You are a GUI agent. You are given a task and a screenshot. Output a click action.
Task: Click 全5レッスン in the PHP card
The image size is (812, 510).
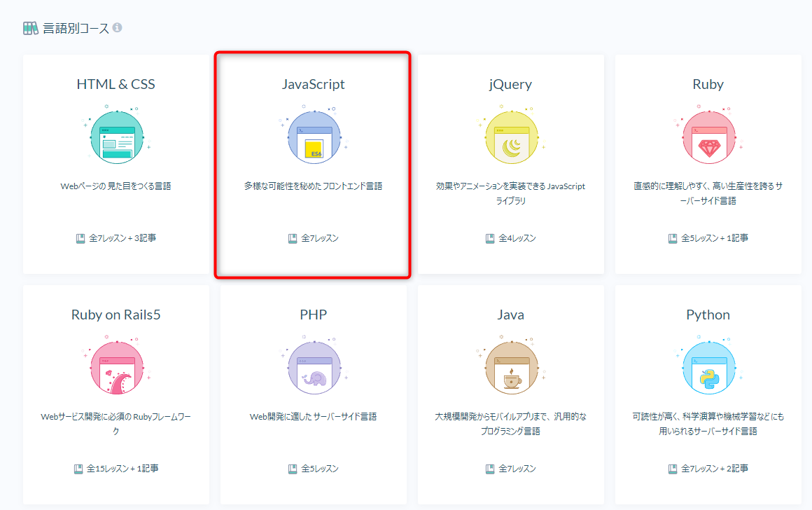coord(320,469)
